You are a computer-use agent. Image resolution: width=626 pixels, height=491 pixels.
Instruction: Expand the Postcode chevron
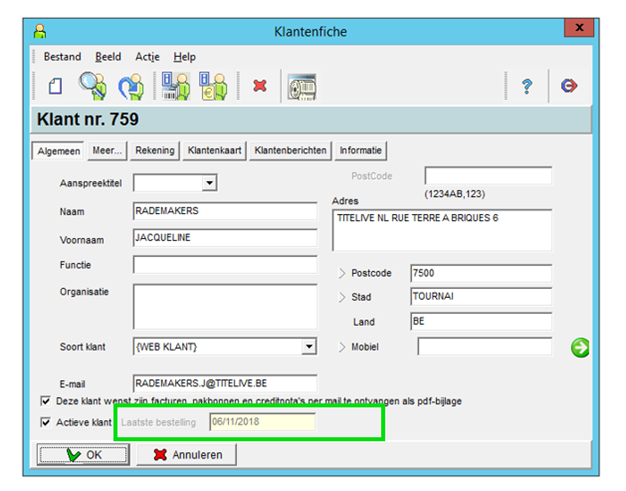(342, 273)
